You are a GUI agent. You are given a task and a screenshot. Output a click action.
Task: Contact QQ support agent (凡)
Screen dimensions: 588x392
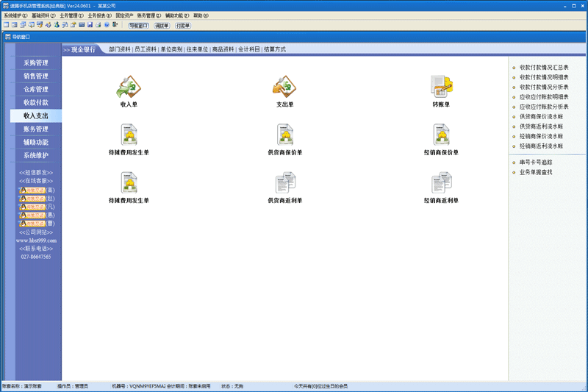pyautogui.click(x=37, y=207)
